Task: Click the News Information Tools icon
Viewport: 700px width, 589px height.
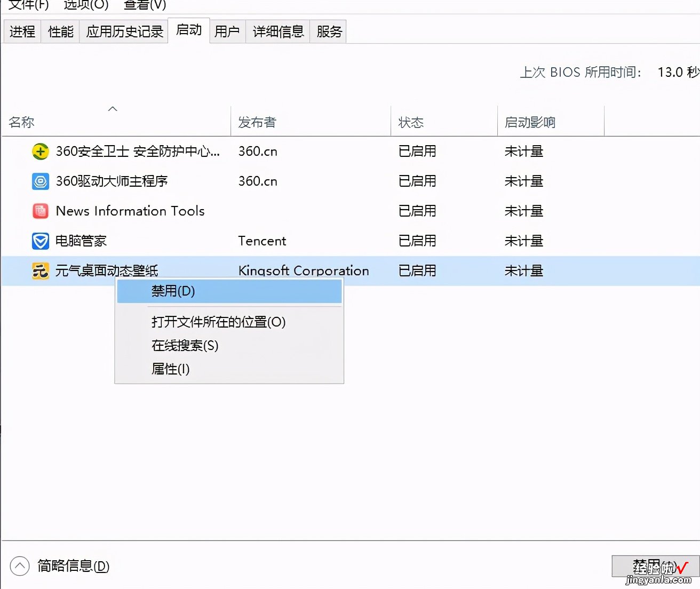Action: (x=41, y=211)
